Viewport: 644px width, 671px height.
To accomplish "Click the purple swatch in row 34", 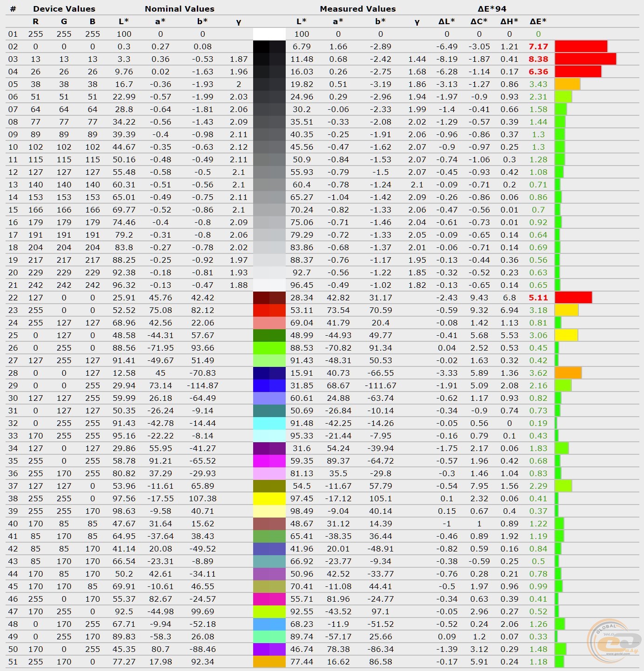I will click(269, 448).
